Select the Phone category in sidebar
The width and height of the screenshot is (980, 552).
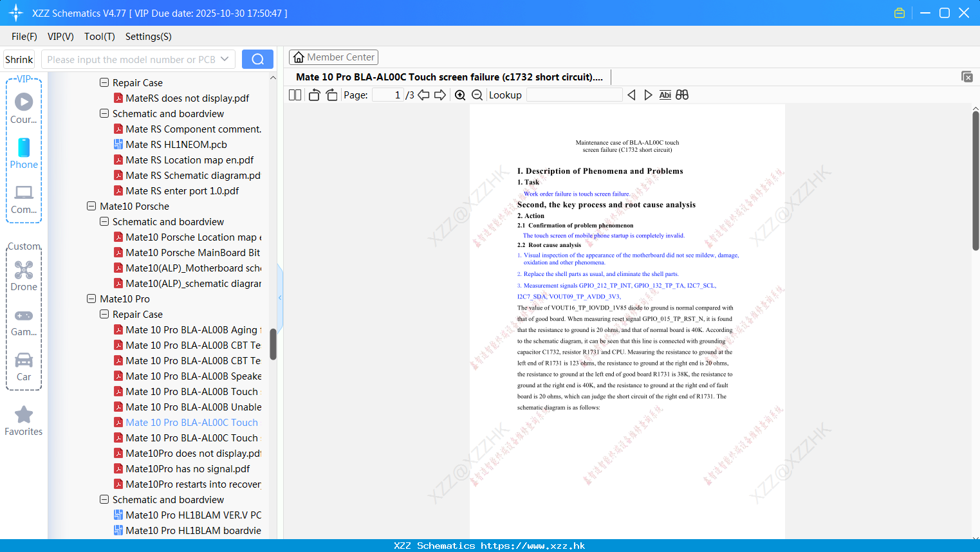[x=24, y=153]
